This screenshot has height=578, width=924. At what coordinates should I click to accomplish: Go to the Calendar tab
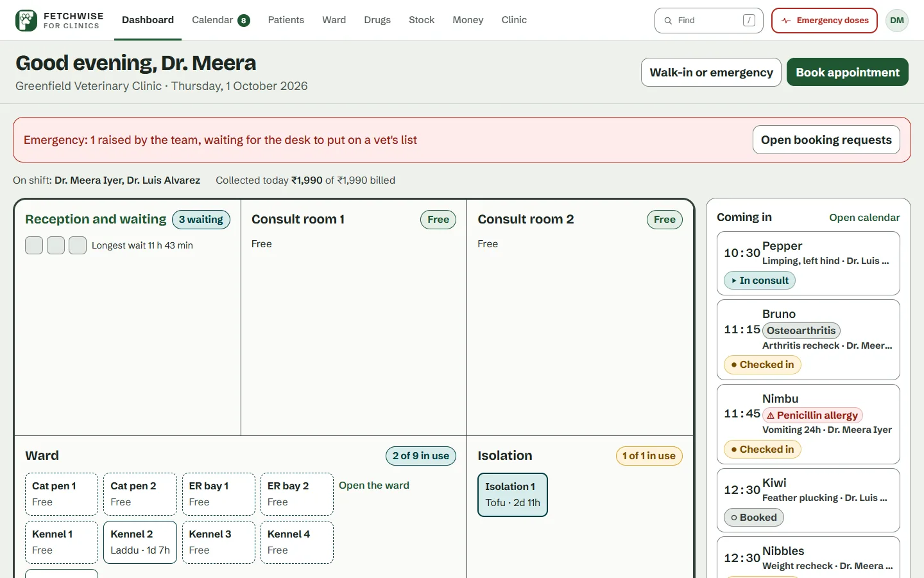pyautogui.click(x=221, y=20)
